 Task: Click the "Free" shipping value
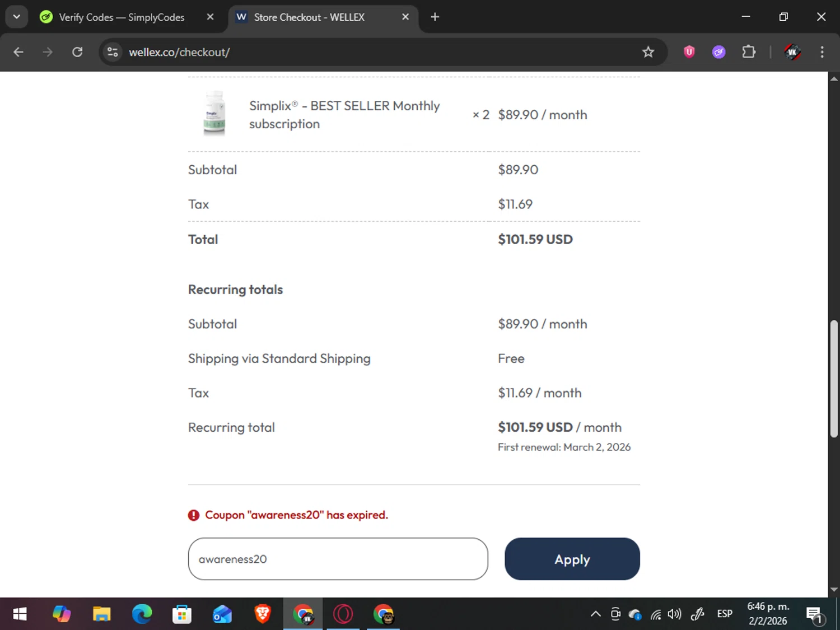(511, 358)
